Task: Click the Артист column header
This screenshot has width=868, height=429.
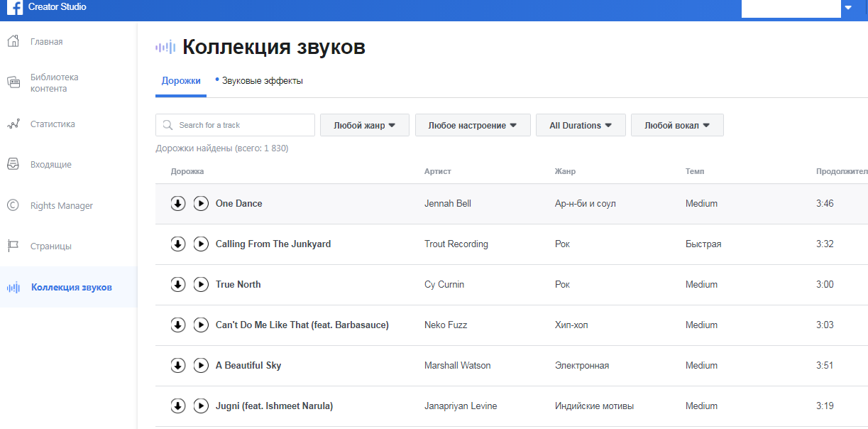Action: click(438, 171)
